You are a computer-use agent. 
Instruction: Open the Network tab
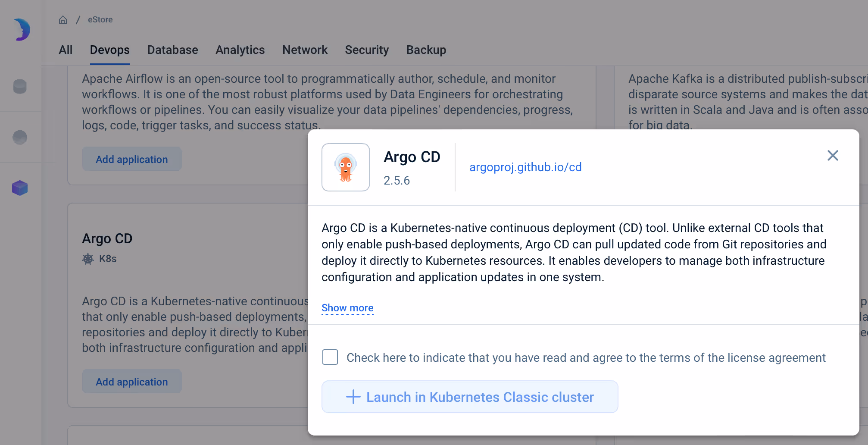305,50
